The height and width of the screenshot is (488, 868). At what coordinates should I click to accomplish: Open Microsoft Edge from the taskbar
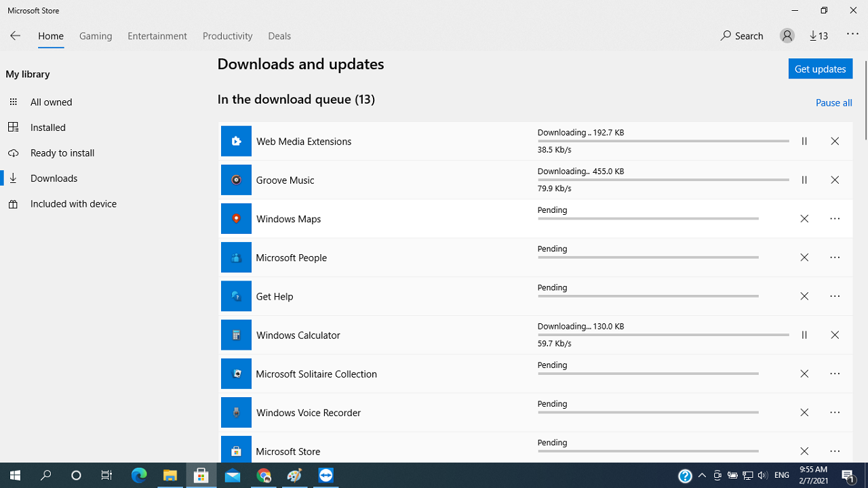click(x=139, y=475)
